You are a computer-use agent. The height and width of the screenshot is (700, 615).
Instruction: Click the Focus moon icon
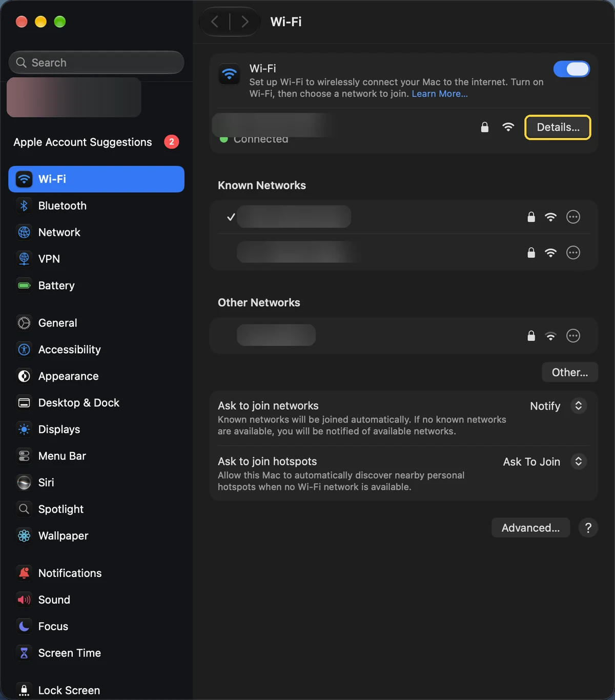24,627
